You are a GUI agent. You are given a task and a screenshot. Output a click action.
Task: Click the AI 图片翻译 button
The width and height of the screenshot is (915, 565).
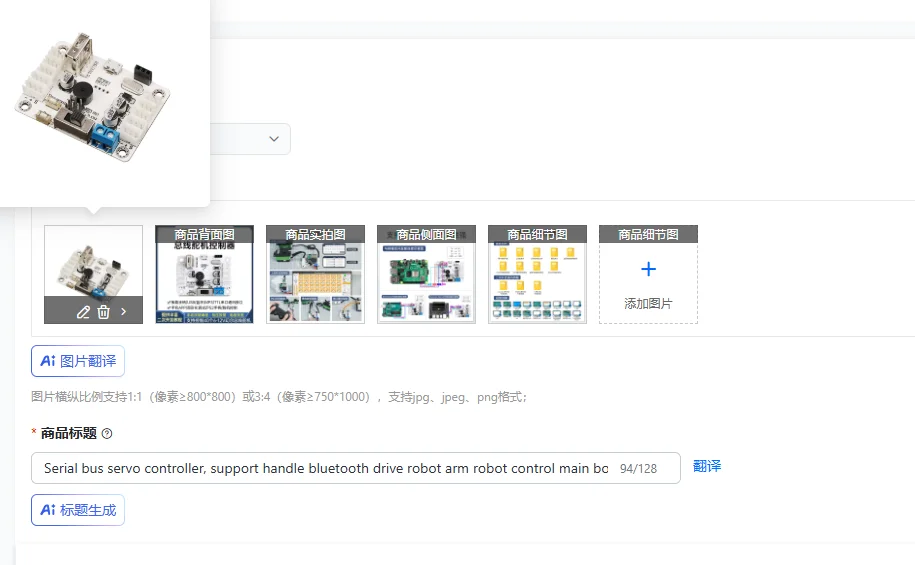tap(78, 361)
